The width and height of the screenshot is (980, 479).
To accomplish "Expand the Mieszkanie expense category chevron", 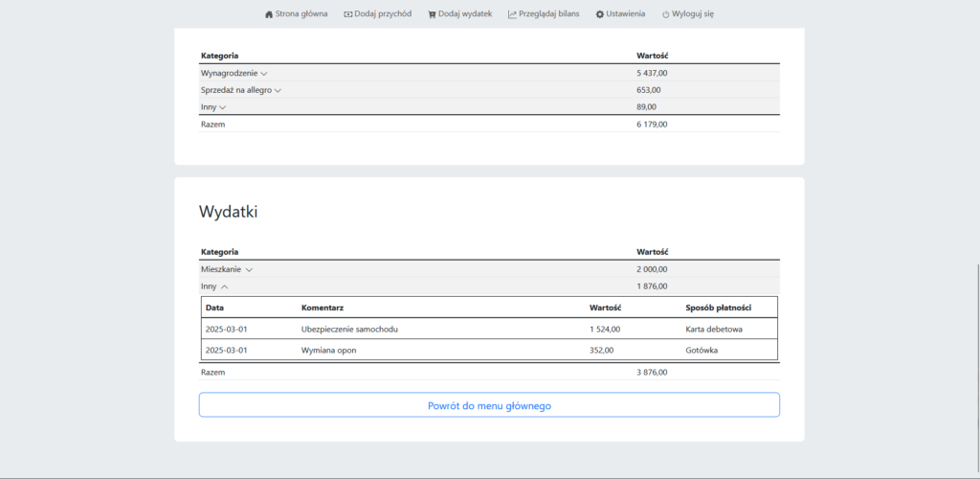I will (249, 269).
